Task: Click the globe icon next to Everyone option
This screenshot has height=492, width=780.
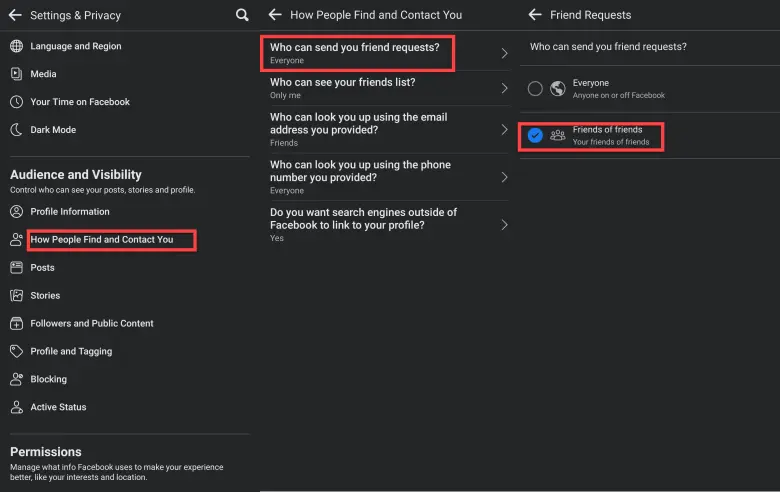Action: click(x=558, y=89)
